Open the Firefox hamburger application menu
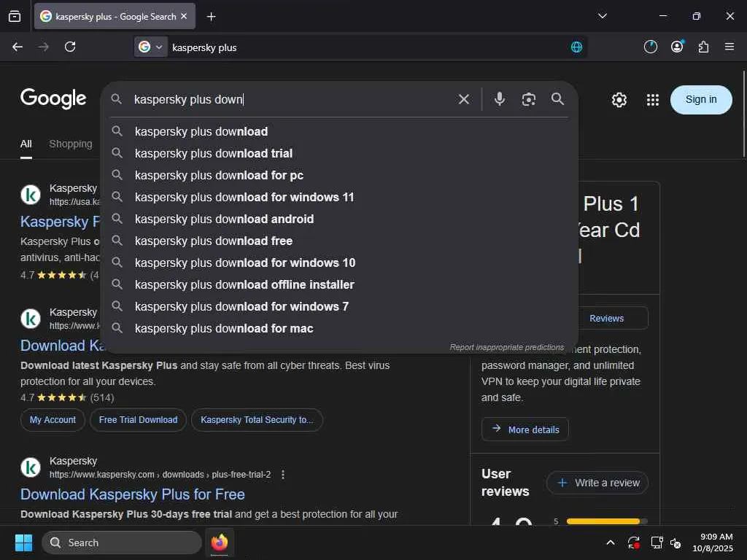Viewport: 747px width, 560px height. (x=729, y=47)
